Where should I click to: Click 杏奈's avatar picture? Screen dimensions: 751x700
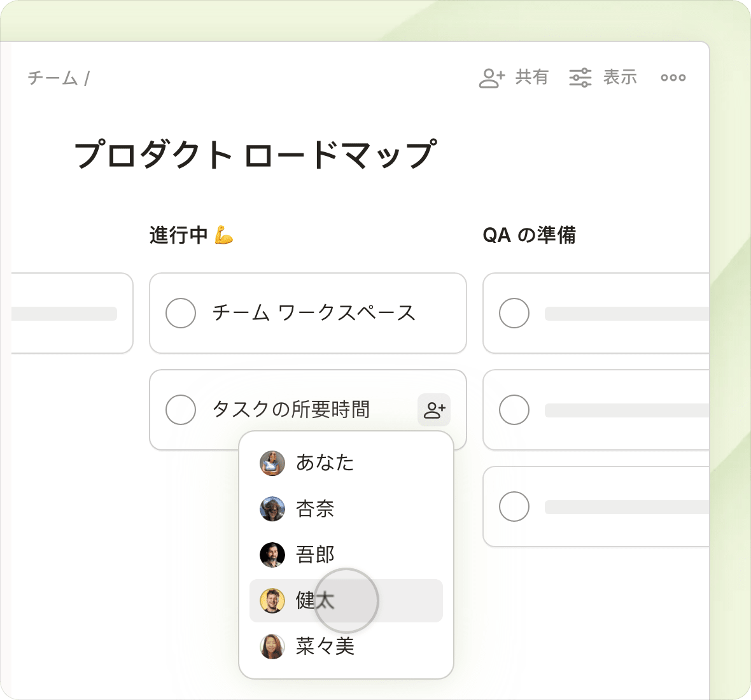pos(272,509)
